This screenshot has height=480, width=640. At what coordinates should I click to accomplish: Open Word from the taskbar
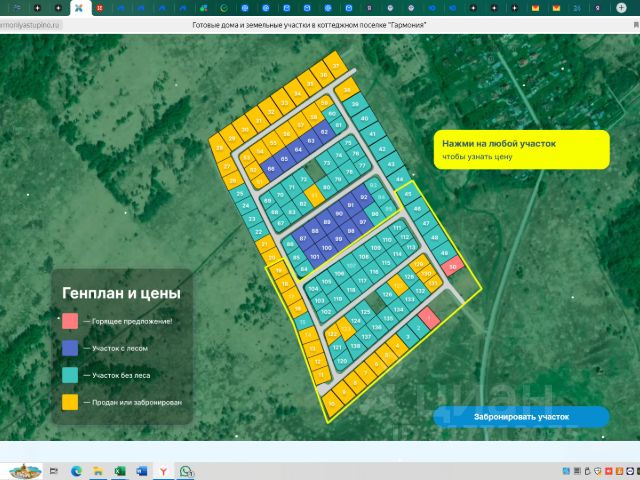pos(141,470)
